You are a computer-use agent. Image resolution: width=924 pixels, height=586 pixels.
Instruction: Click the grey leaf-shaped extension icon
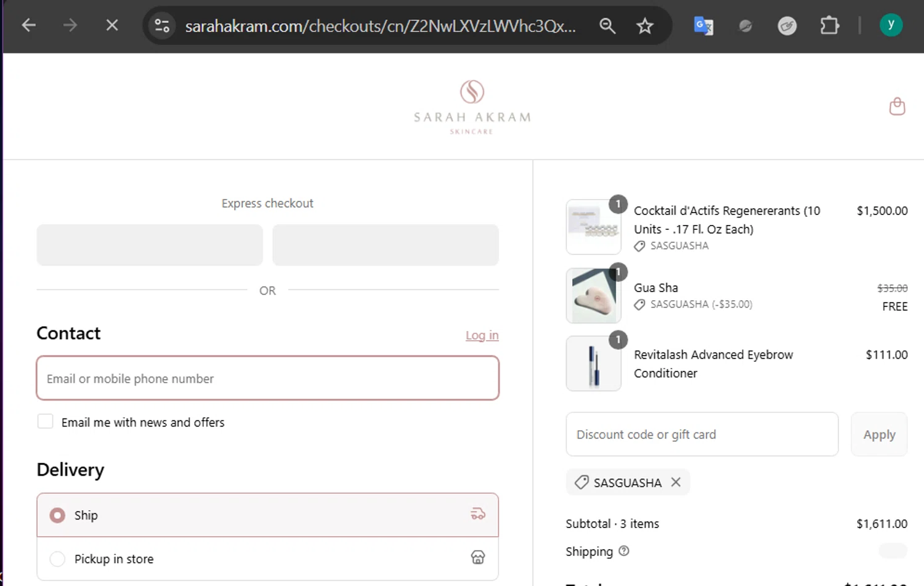coord(745,26)
